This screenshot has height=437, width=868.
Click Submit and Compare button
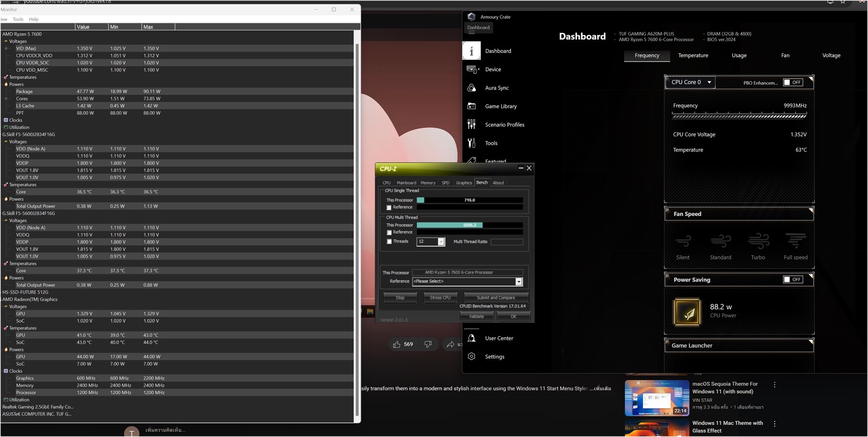(496, 298)
